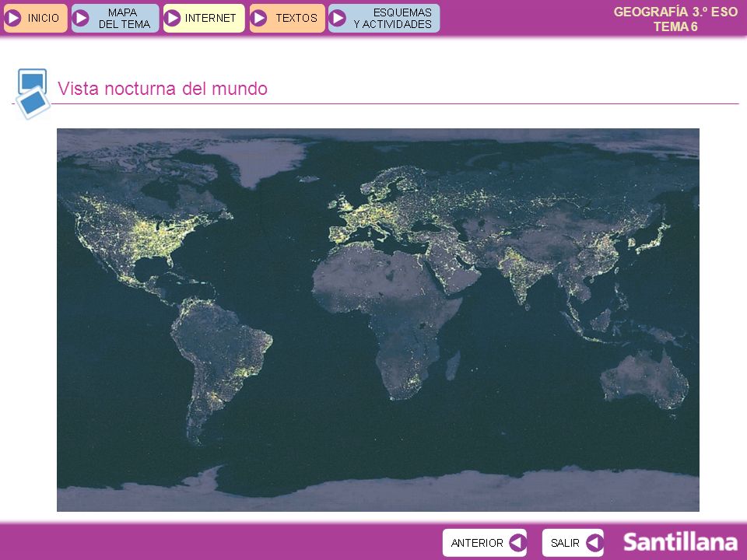Click the play arrow icon on INTERNET
The height and width of the screenshot is (560, 747).
(x=172, y=18)
